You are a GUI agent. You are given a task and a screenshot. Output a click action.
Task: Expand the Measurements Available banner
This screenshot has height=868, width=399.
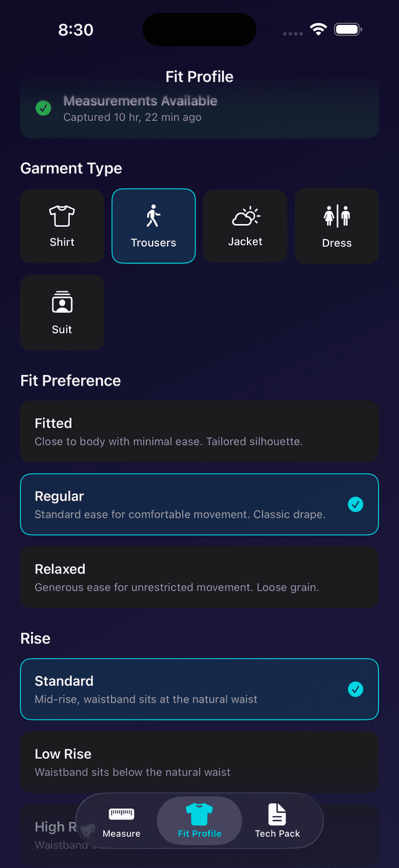tap(199, 107)
